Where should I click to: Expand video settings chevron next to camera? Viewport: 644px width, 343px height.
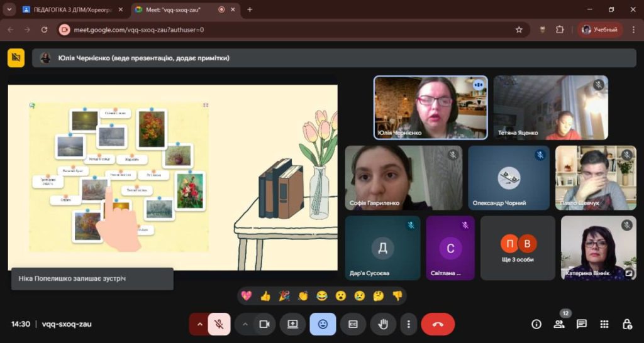pyautogui.click(x=245, y=324)
